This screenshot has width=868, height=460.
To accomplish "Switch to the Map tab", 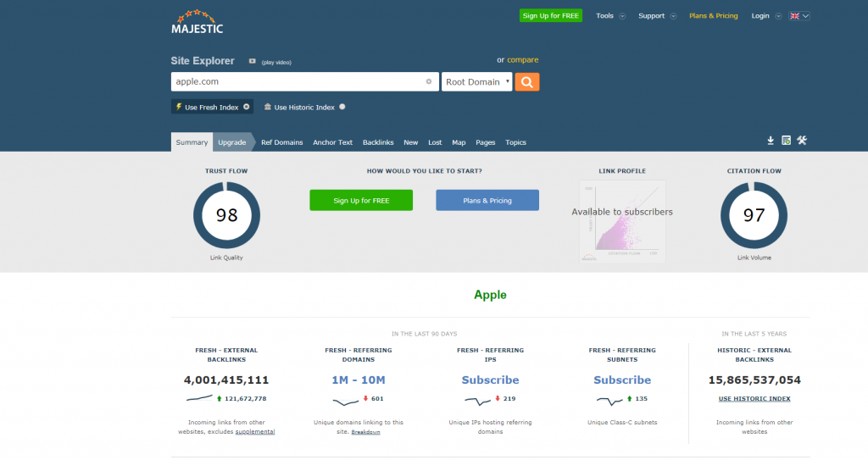I will click(459, 142).
